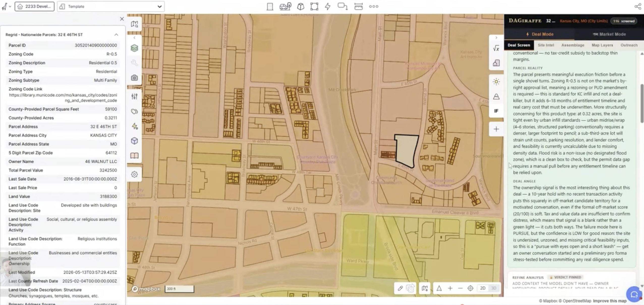Open the more options ellipsis in top toolbar
This screenshot has width=644, height=305.
tap(374, 7)
